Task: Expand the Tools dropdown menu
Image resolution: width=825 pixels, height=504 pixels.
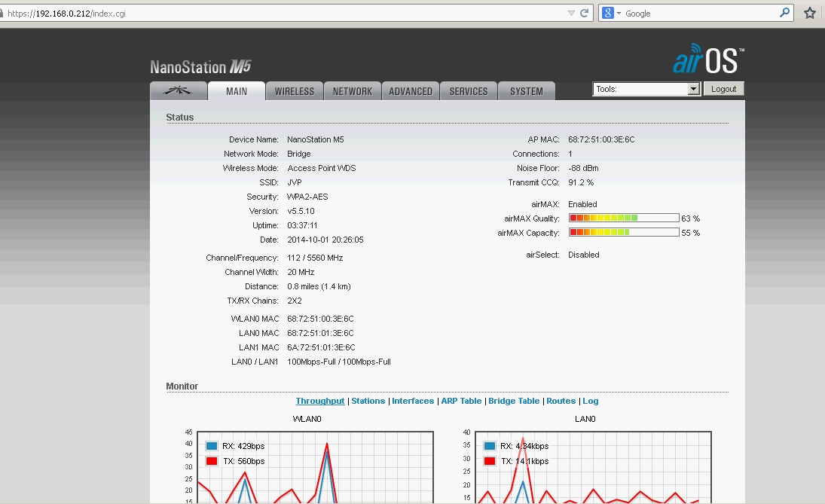Action: click(646, 89)
